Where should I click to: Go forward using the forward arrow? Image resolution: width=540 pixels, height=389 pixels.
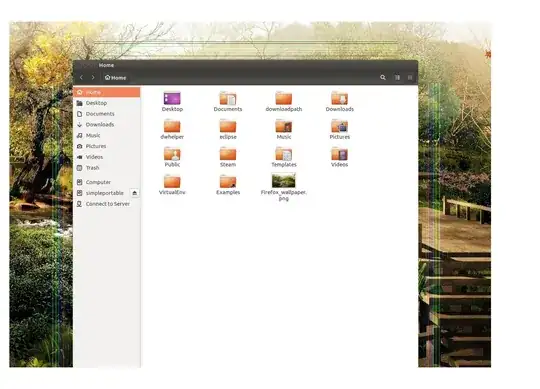[93, 77]
